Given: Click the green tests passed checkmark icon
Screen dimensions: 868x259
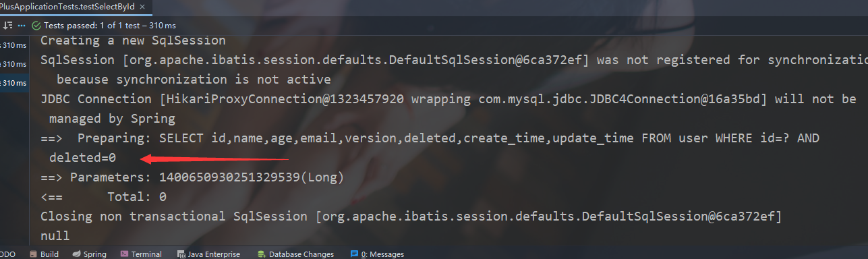Looking at the screenshot, I should (x=37, y=25).
